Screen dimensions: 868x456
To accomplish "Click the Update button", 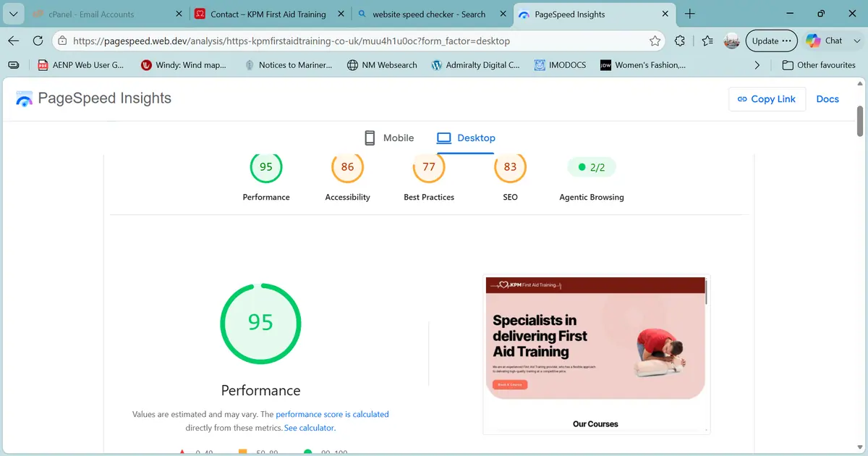I will tap(771, 41).
